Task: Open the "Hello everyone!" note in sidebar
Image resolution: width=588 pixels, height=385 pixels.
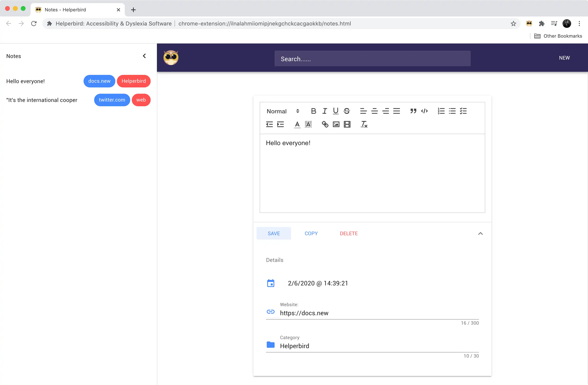Action: tap(25, 81)
